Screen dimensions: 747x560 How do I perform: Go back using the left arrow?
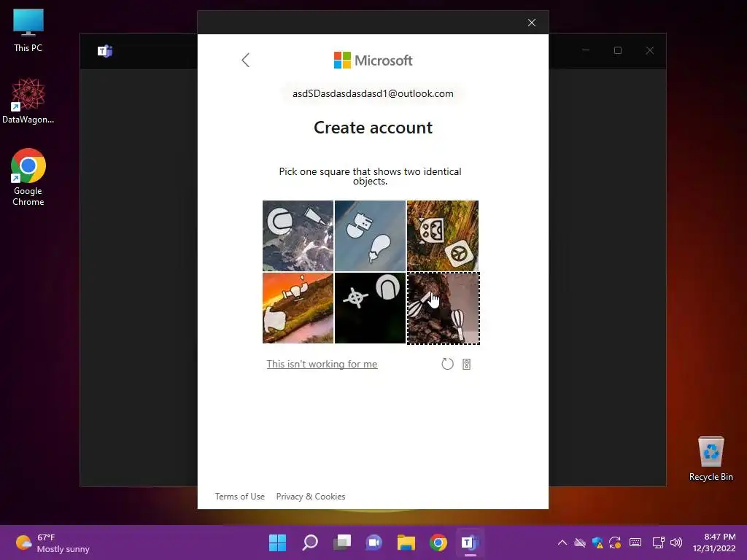click(246, 60)
